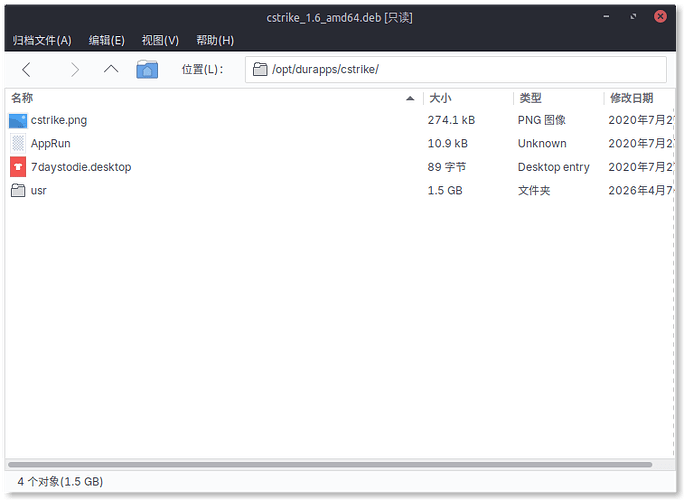Click status bar text 4 个对象(1.5 GB)
684x500 pixels.
point(60,482)
